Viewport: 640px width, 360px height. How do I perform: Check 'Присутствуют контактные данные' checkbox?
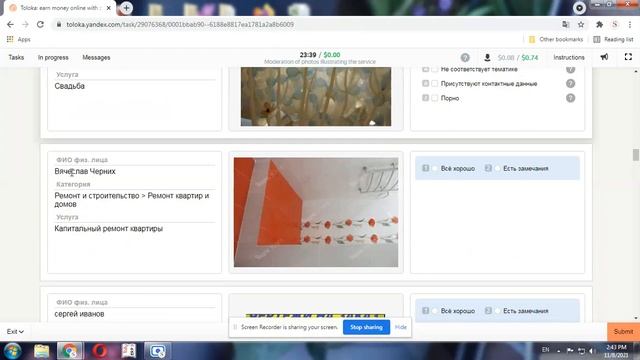coord(435,83)
